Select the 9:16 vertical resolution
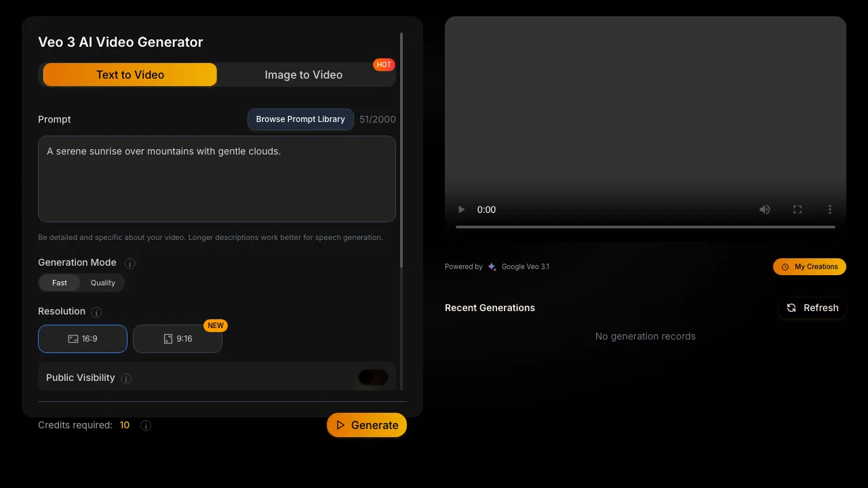Screen dimensions: 868x488 click(x=178, y=339)
